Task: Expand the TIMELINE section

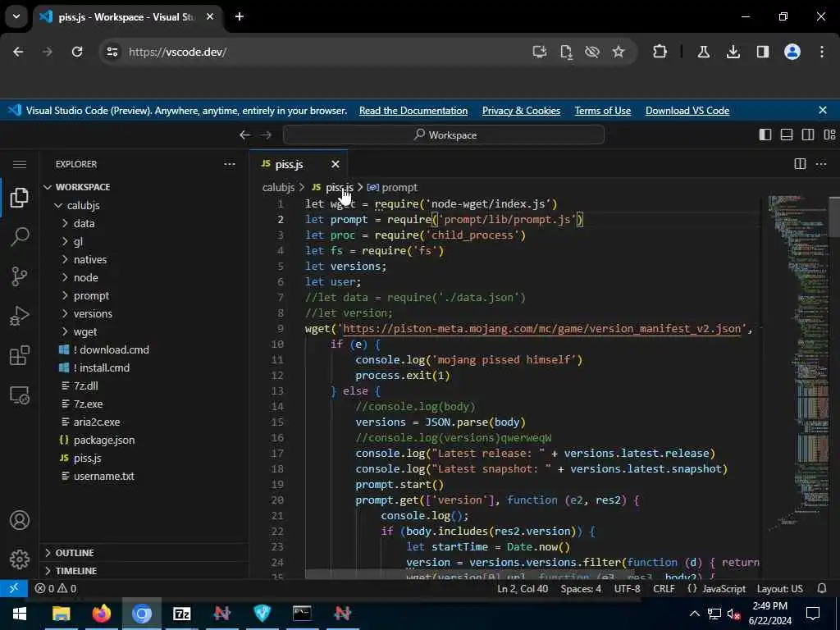Action: tap(144, 571)
